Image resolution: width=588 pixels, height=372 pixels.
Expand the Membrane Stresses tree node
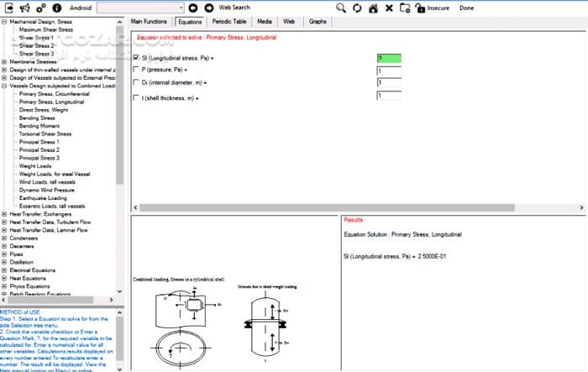tap(5, 60)
